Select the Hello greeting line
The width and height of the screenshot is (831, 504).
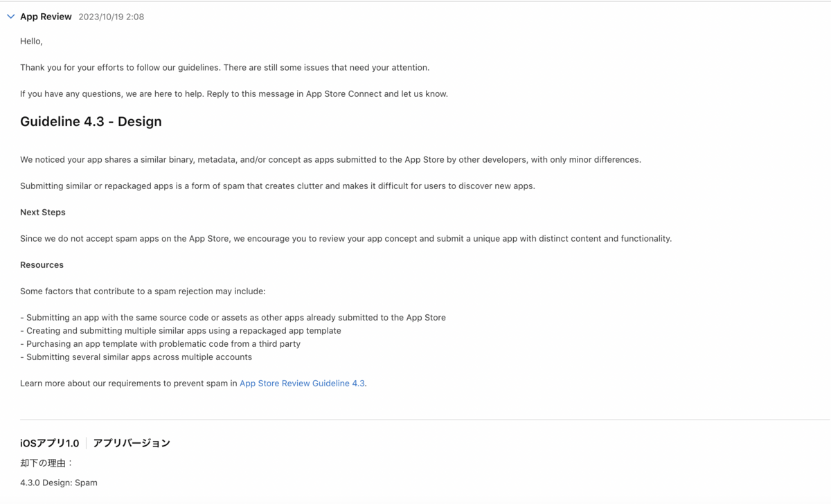click(x=30, y=41)
